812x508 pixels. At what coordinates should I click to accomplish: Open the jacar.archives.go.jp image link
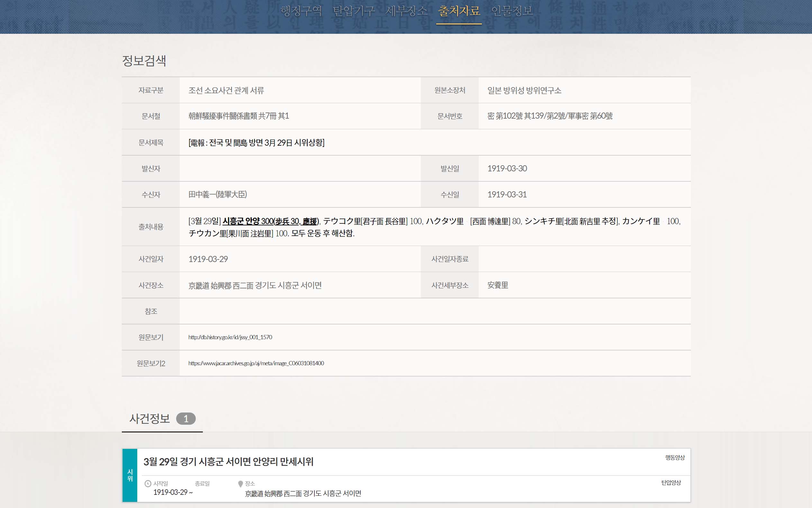click(256, 363)
